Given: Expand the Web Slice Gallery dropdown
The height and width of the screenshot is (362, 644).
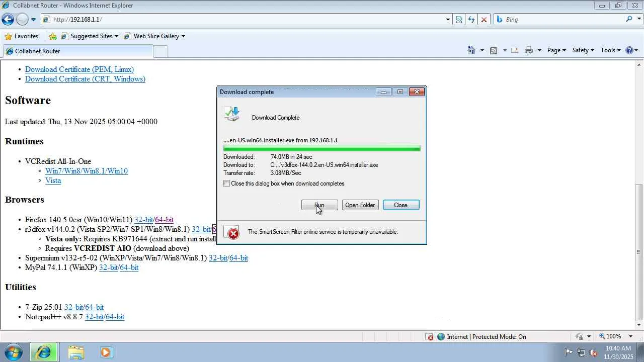Looking at the screenshot, I should pyautogui.click(x=183, y=36).
